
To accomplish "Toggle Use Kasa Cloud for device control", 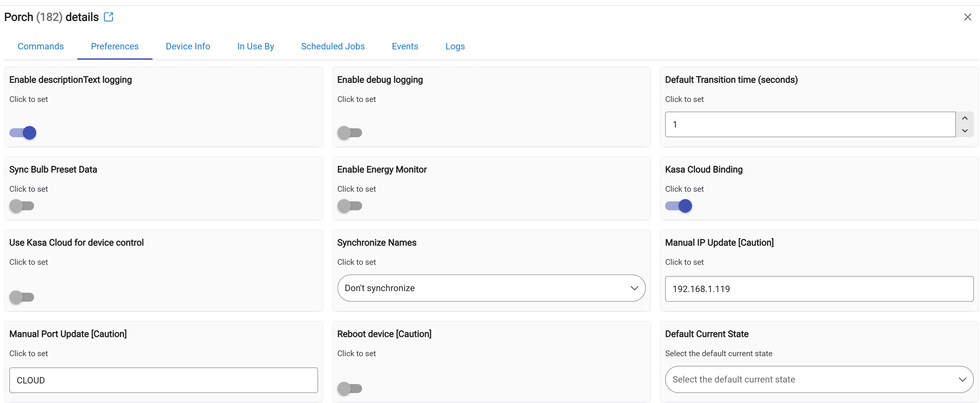I will click(22, 297).
